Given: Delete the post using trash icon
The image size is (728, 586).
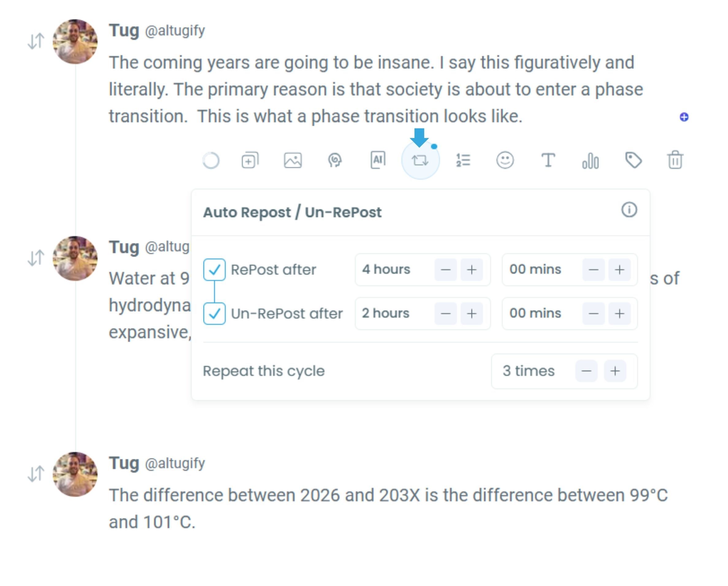Looking at the screenshot, I should (x=675, y=161).
